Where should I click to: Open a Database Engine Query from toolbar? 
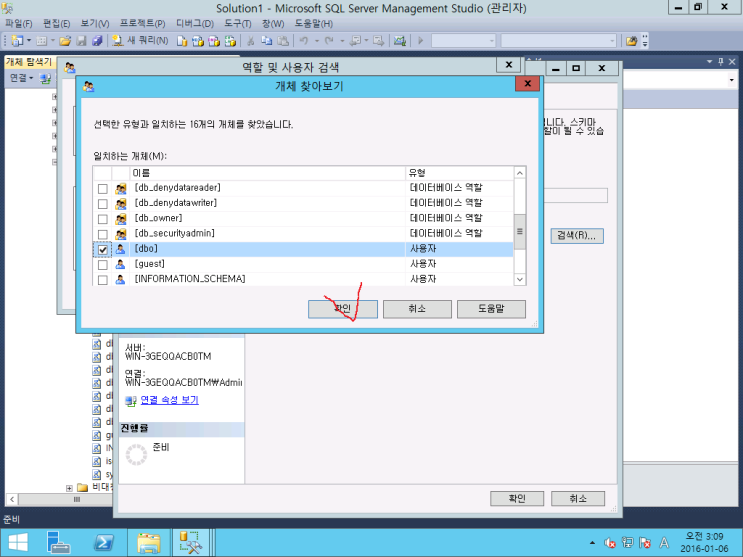point(182,41)
